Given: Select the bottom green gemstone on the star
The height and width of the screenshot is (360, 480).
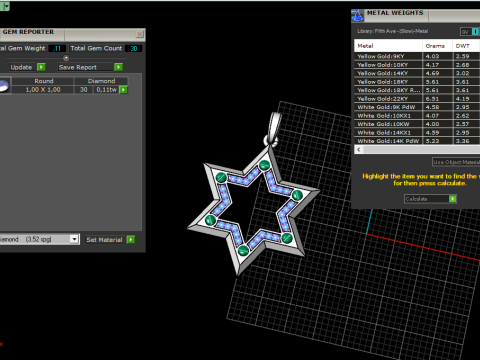Looking at the screenshot, I should pos(243,250).
